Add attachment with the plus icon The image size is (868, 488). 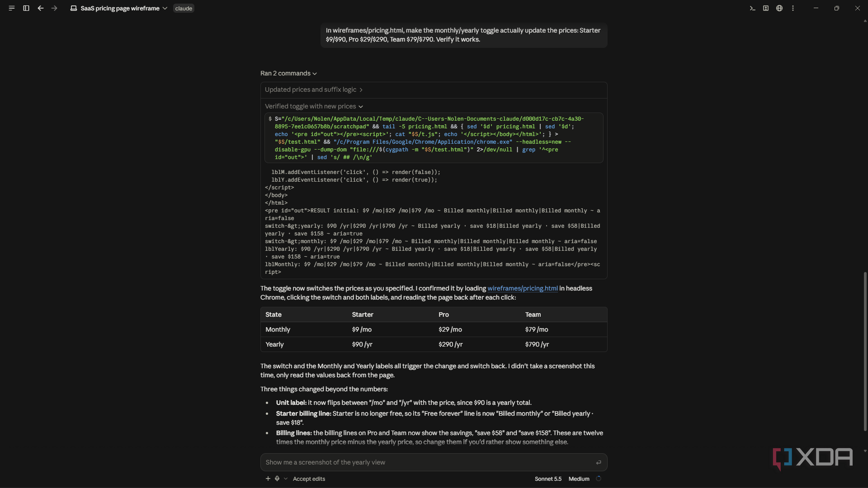click(x=268, y=479)
